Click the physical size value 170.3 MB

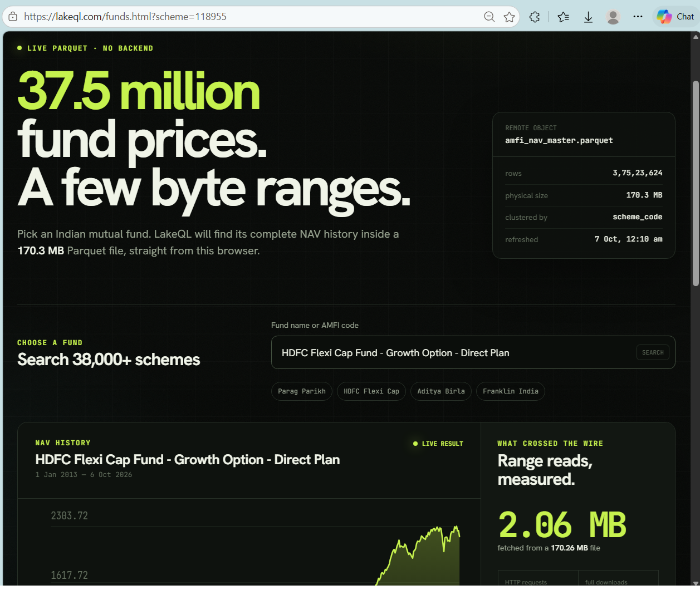[x=644, y=195]
